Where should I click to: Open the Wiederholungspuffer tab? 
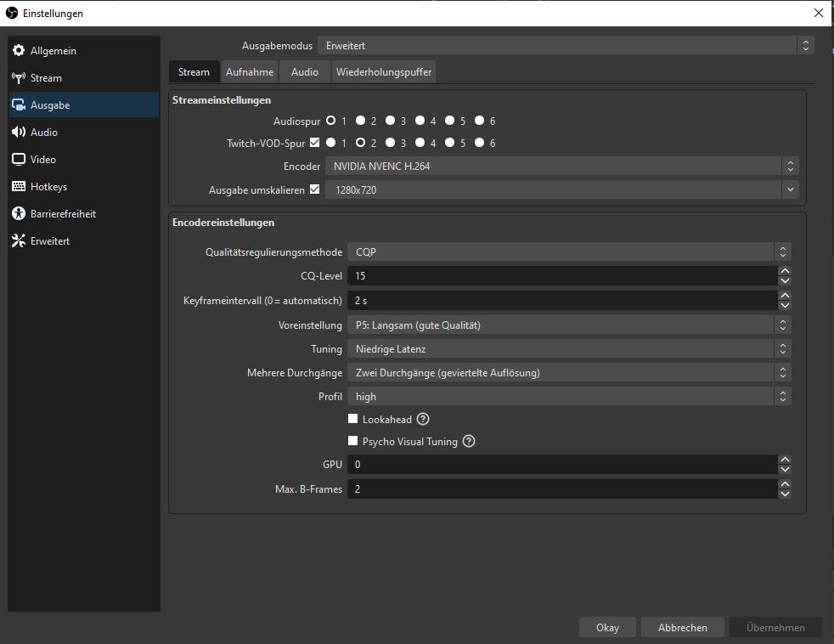[384, 72]
